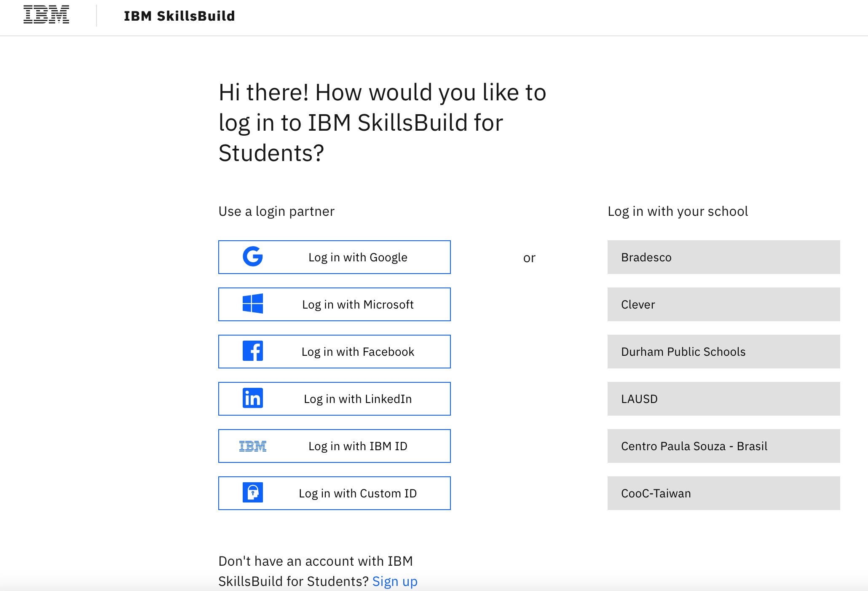Select LAUSD school login
Image resolution: width=868 pixels, height=591 pixels.
[723, 399]
